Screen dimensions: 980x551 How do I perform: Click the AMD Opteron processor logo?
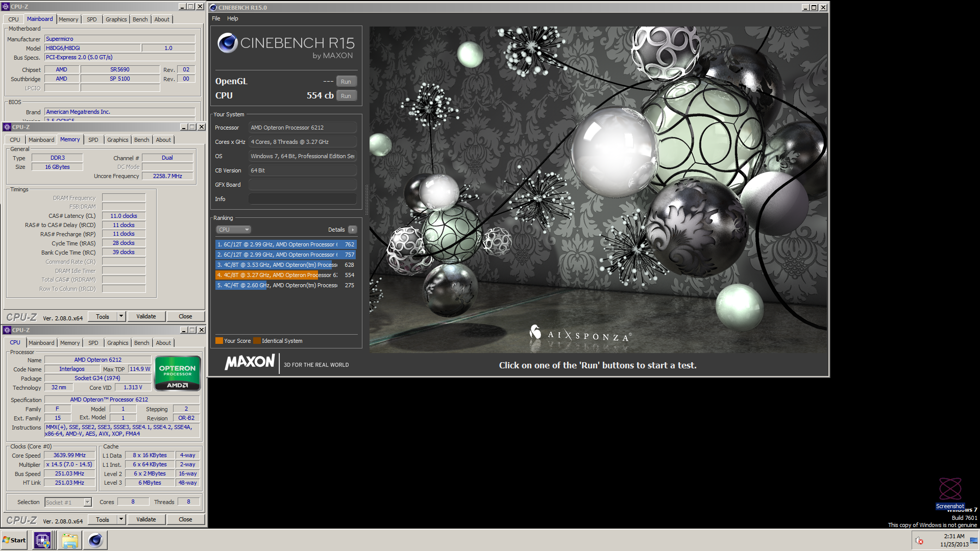point(177,373)
